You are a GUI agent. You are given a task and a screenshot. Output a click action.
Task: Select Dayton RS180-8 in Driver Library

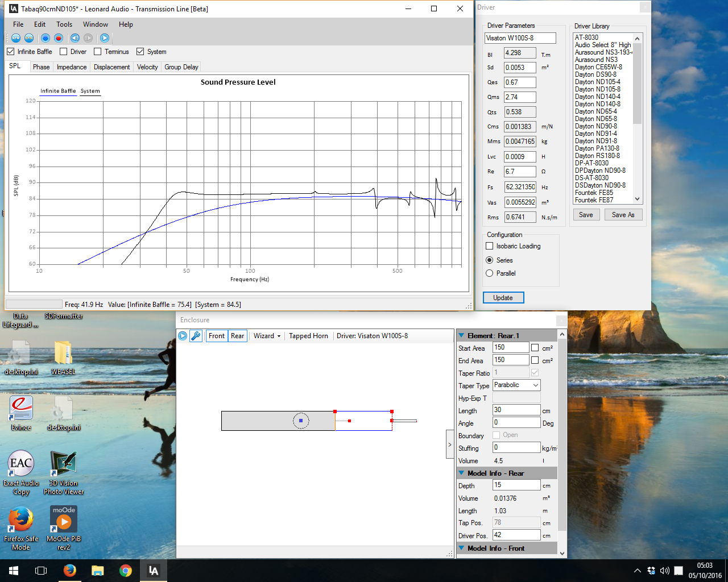[597, 156]
